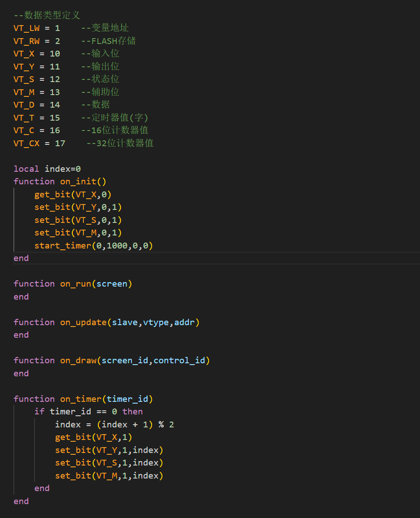Place cursor on VT_LW = 1 definition
420x518 pixels.
(36, 28)
